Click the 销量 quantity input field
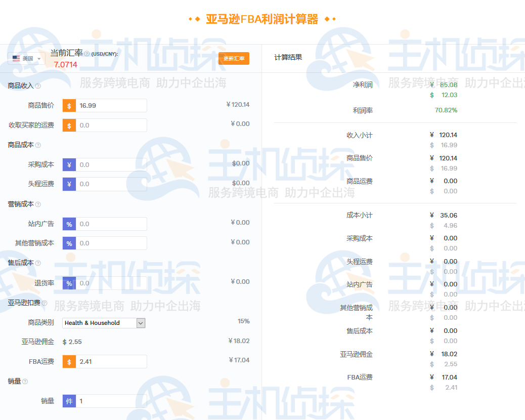The image size is (525, 420). pos(111,401)
